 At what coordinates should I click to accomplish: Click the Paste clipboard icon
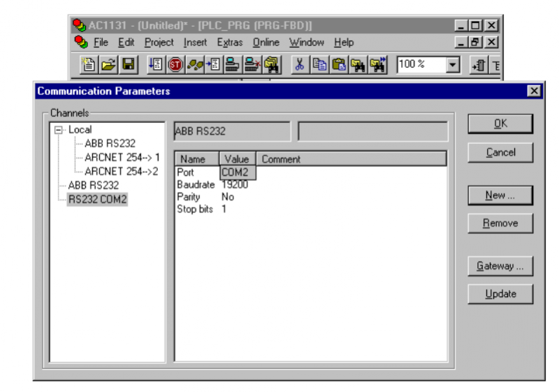pos(339,65)
